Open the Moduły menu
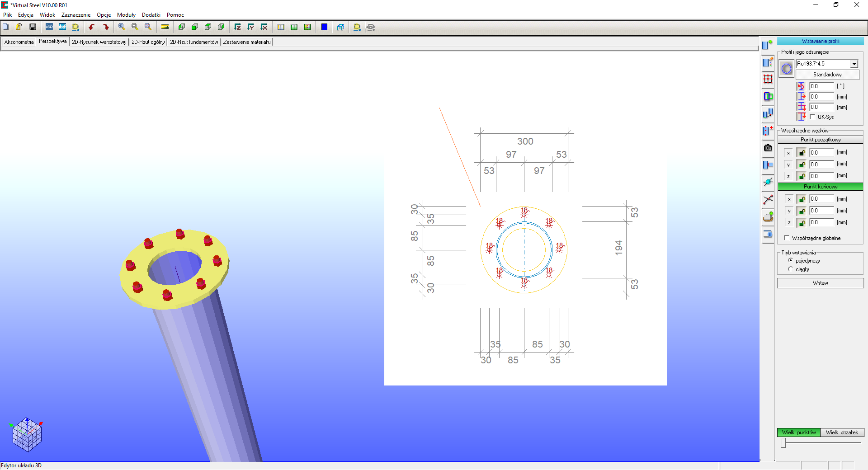Viewport: 868px width, 470px height. coord(126,15)
